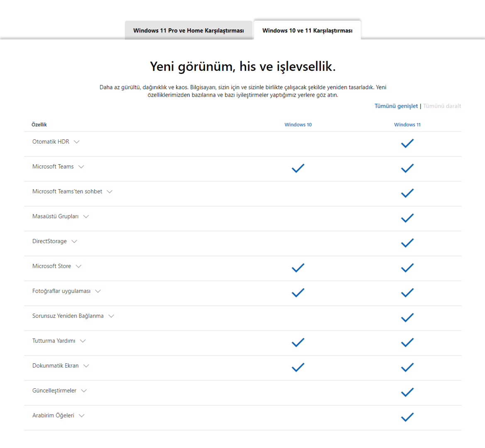Screen dimensions: 485x448
Task: Click the Windows 11 checkmark for Otomatik HDR
Action: (407, 144)
